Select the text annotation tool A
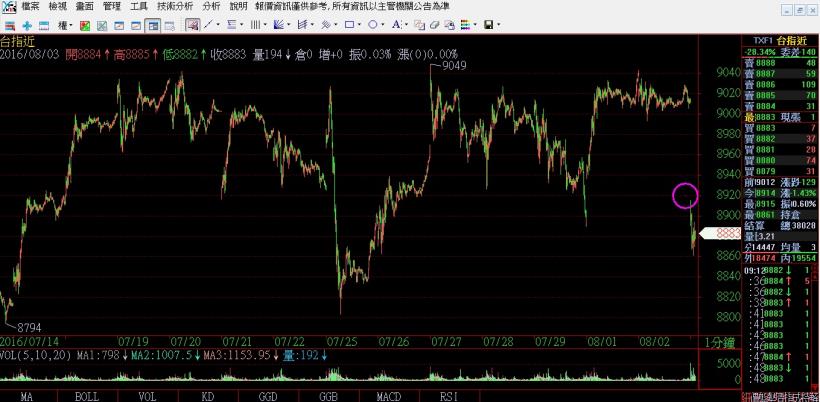This screenshot has height=402, width=820. coord(396,24)
